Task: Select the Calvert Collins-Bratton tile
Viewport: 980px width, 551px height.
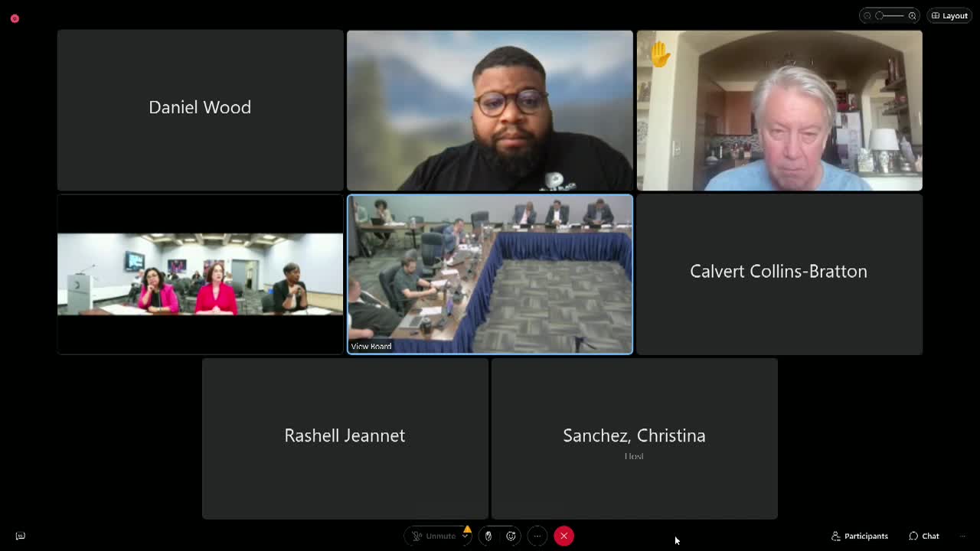Action: click(x=779, y=274)
